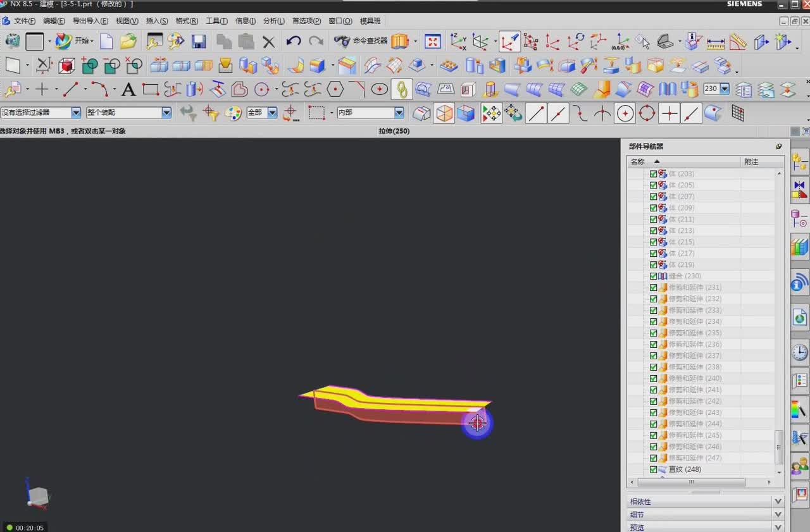Click the Intersect boolean icon
This screenshot has width=810, height=532.
click(x=134, y=65)
